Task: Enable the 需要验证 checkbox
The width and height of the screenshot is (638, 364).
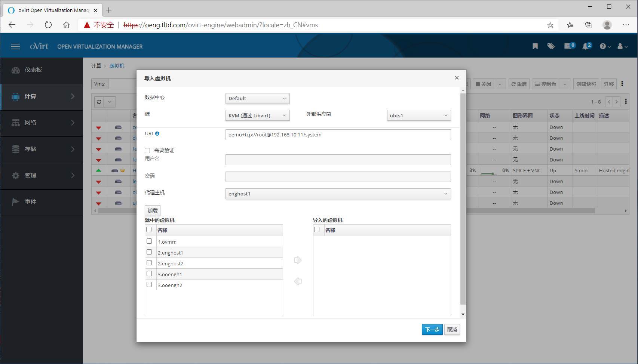Action: [x=147, y=151]
